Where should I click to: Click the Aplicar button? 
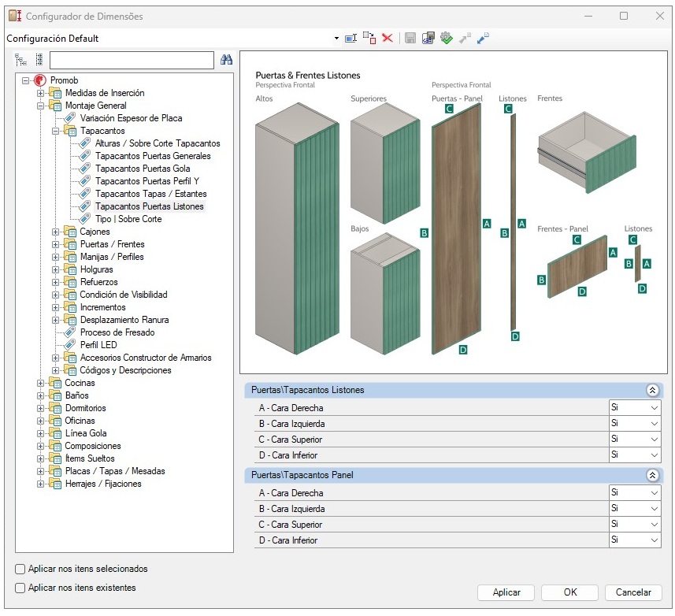click(x=506, y=592)
